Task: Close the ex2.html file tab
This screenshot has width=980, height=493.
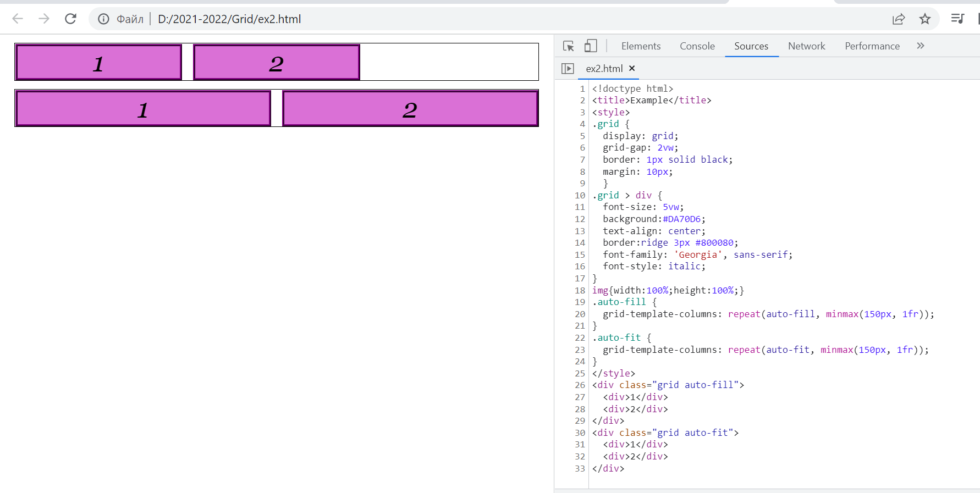Action: point(632,68)
